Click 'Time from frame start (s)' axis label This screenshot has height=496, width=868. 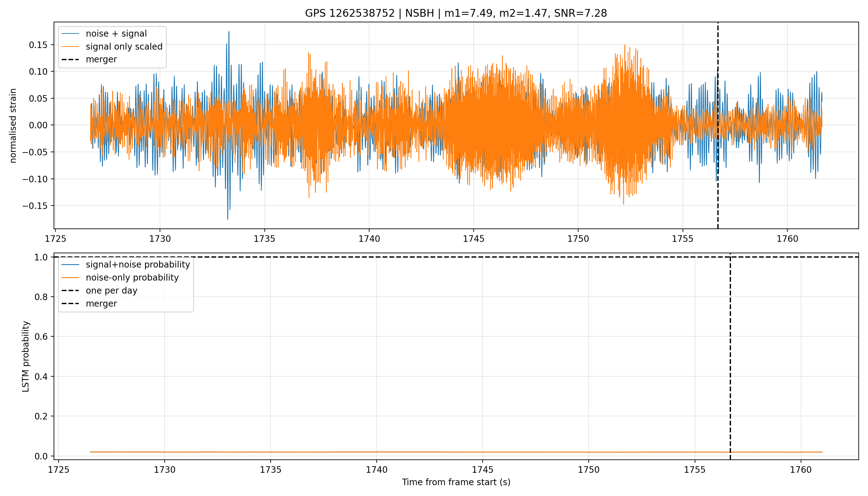tap(456, 482)
